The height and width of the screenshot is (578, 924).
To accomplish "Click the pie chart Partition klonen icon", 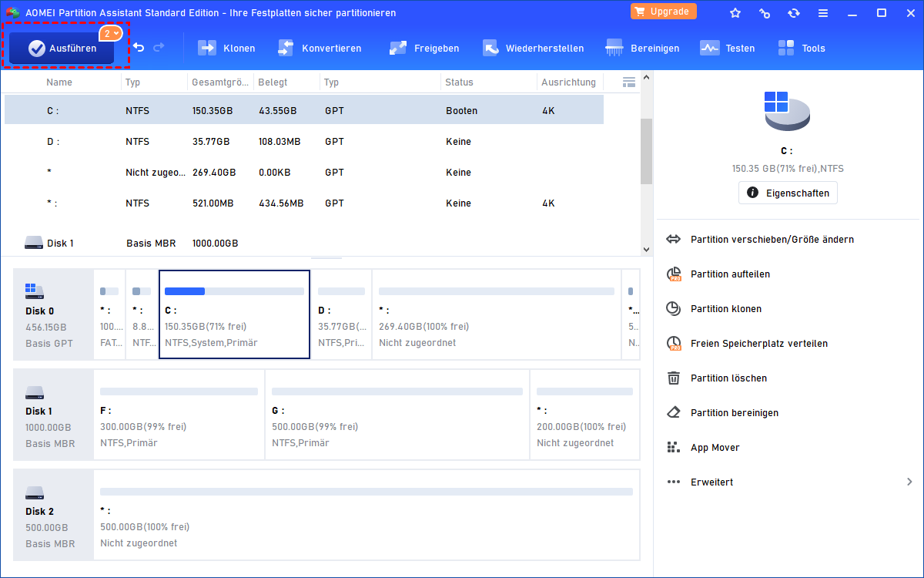I will tap(674, 308).
